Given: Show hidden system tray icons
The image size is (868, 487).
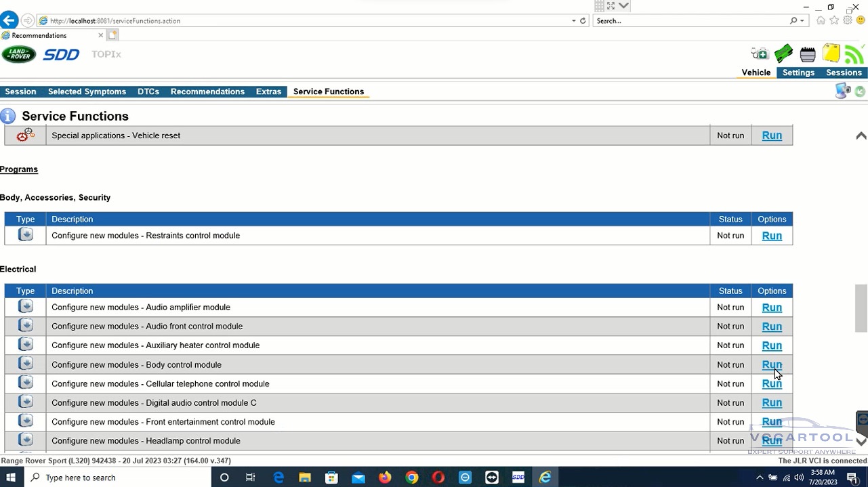Looking at the screenshot, I should pos(760,478).
